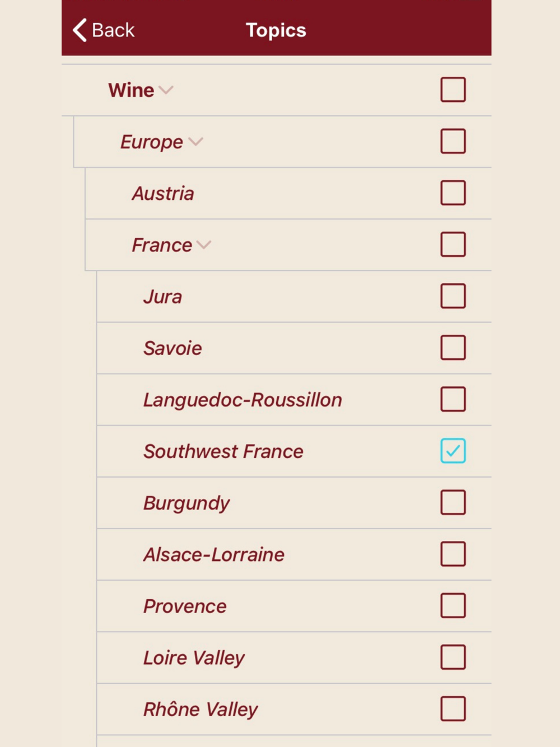Tap the Back arrow icon
The width and height of the screenshot is (560, 747).
click(80, 30)
